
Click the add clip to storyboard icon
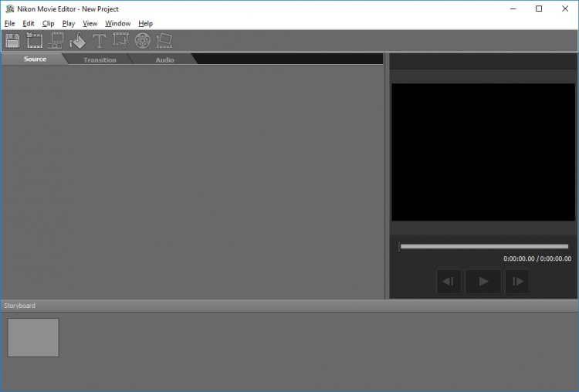(x=56, y=41)
